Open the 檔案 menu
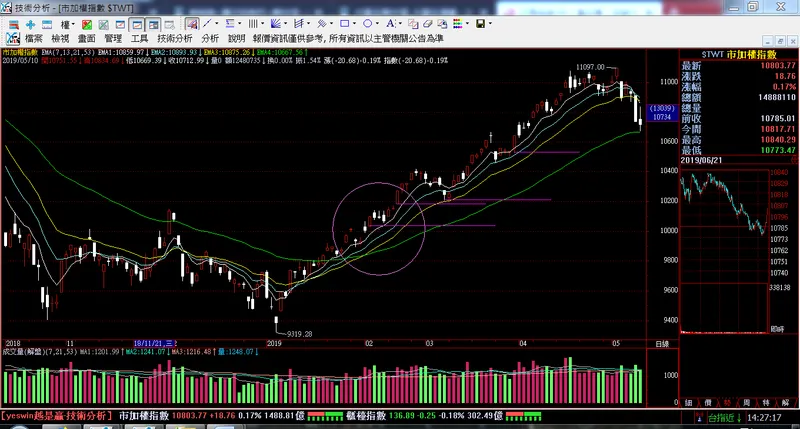This screenshot has height=429, width=800. coord(34,39)
